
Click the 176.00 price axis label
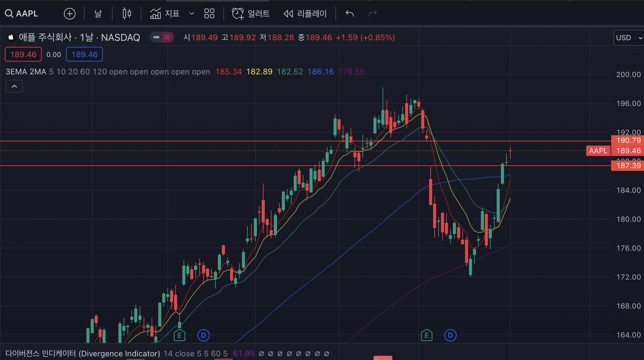(628, 248)
